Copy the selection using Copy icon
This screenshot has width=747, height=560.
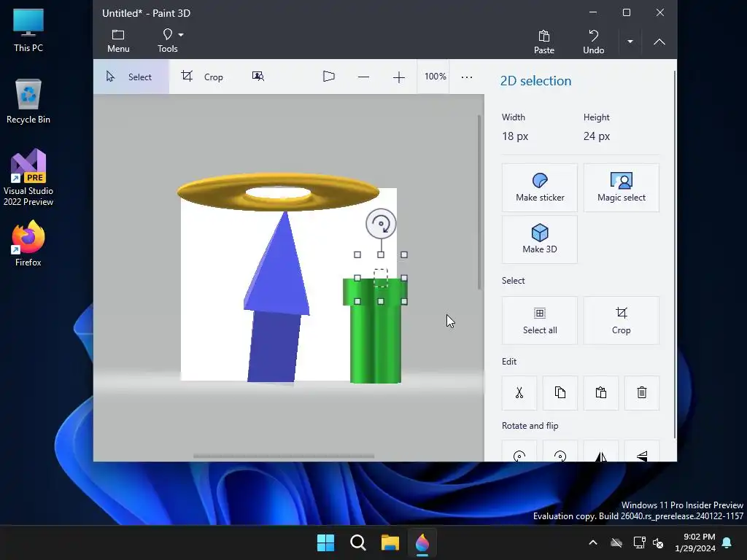[x=560, y=393]
